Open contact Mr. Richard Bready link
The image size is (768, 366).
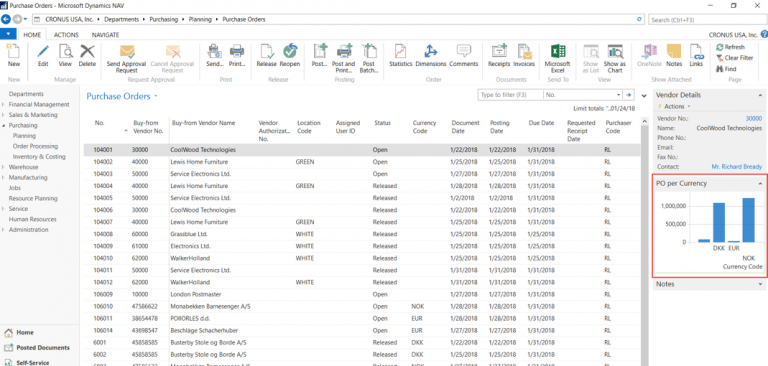[737, 167]
